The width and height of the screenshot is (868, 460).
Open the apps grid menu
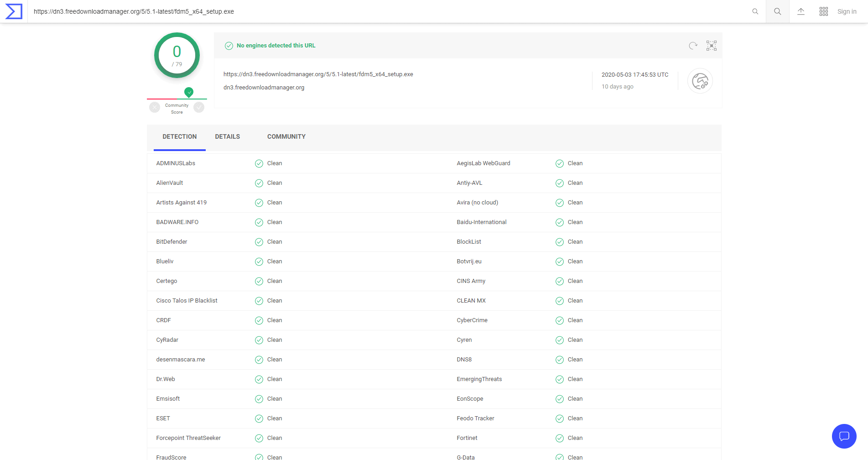[823, 11]
